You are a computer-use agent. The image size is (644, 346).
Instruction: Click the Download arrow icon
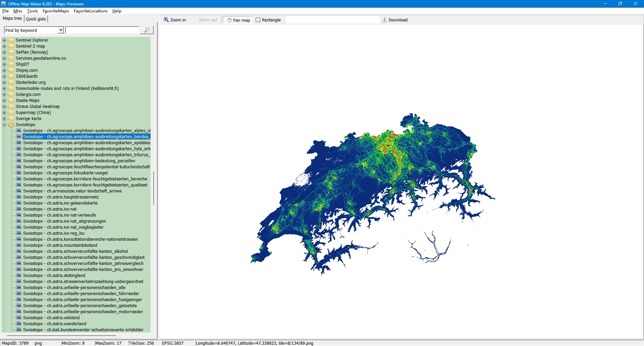click(x=384, y=20)
